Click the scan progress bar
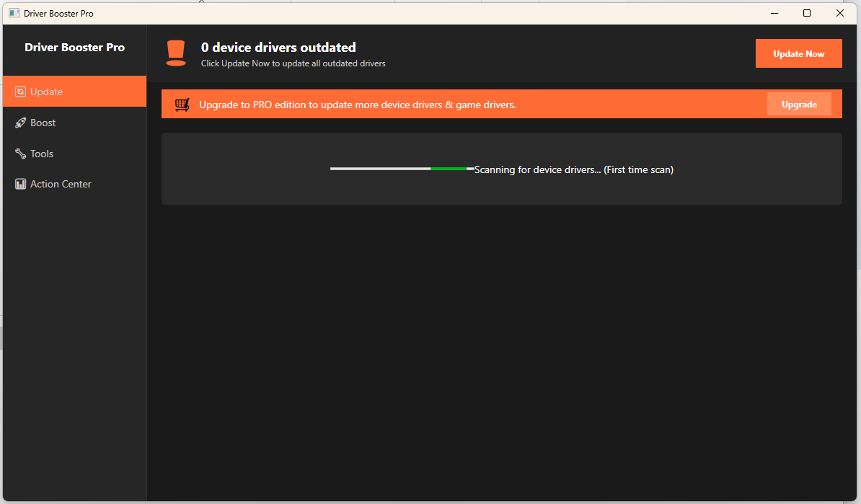This screenshot has width=861, height=504. tap(402, 169)
